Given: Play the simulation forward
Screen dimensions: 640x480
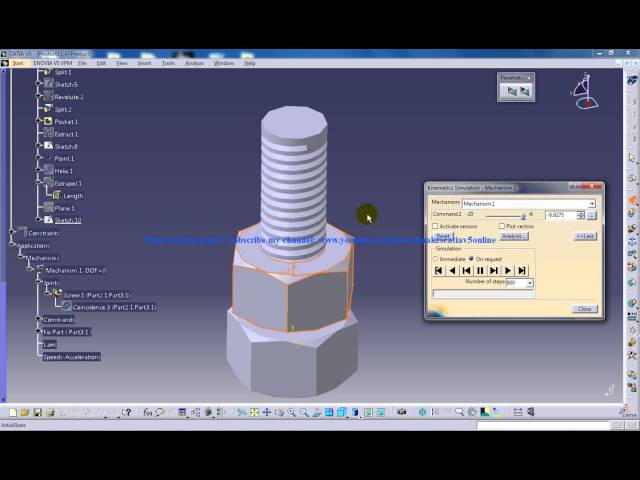Looking at the screenshot, I should pyautogui.click(x=508, y=271).
